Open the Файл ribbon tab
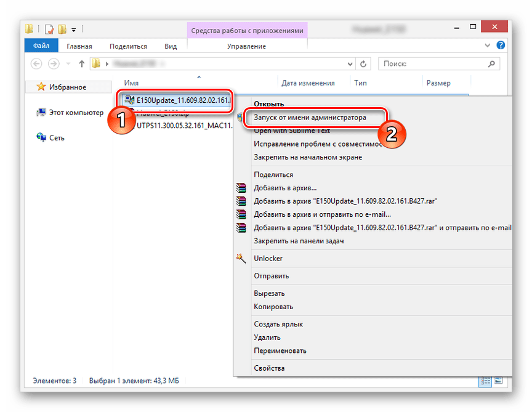 [x=41, y=46]
